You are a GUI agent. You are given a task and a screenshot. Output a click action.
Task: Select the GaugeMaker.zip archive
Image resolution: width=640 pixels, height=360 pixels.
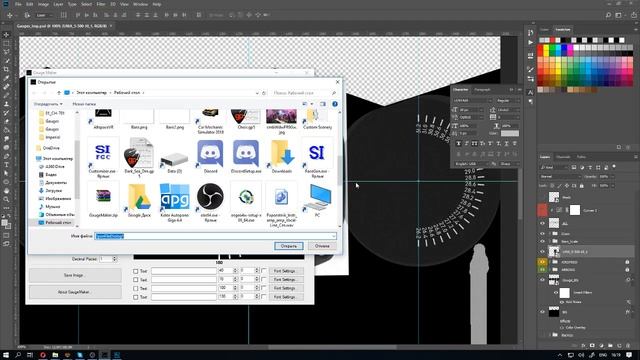[103, 201]
